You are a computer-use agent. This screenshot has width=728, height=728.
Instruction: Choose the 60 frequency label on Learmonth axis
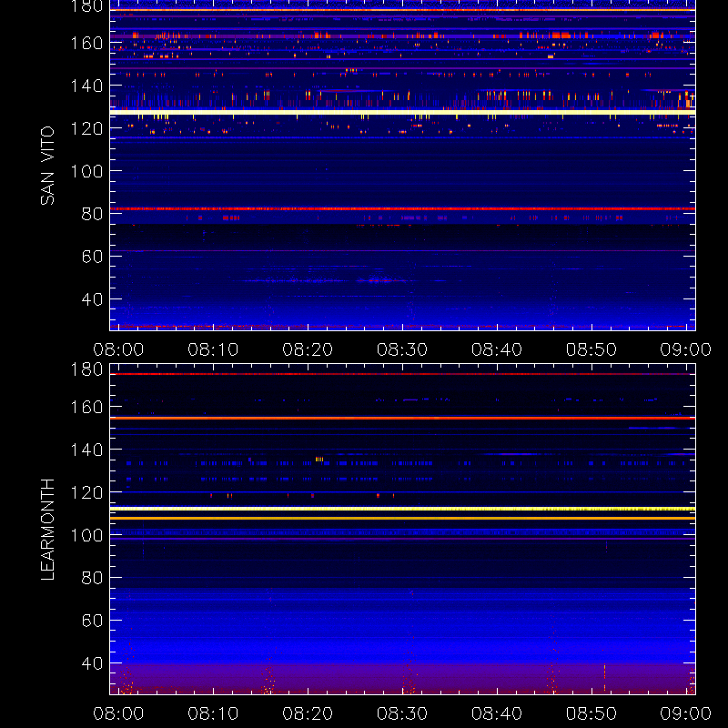92,621
